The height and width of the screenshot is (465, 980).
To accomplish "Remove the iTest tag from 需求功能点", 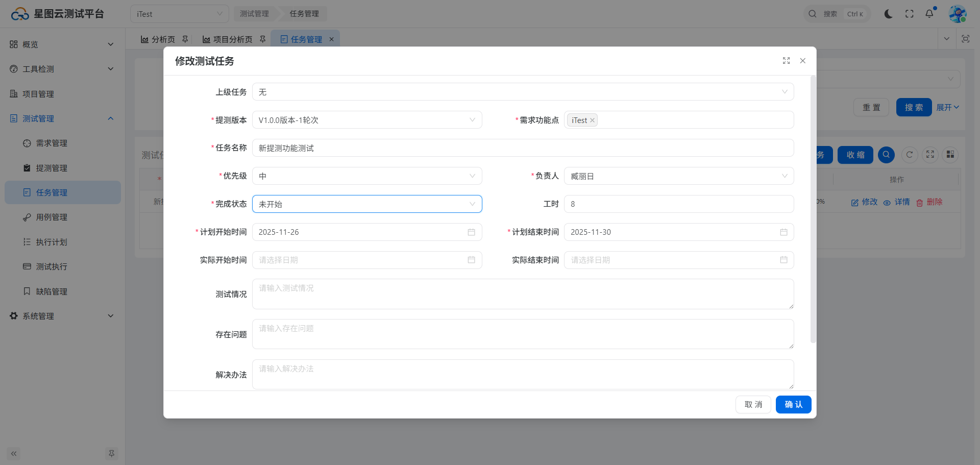I will [592, 120].
